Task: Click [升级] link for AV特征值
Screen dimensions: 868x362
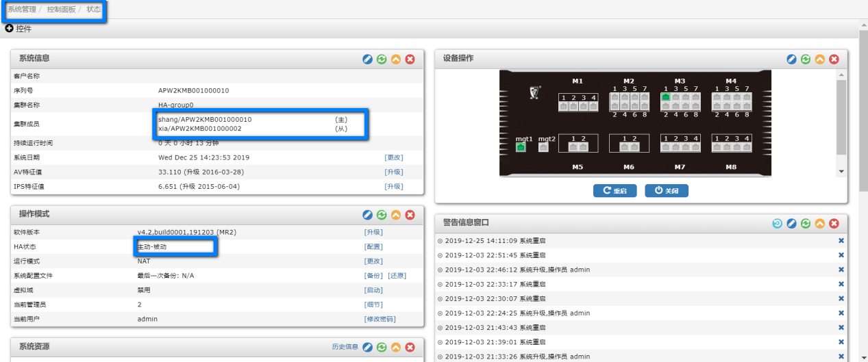Action: (394, 172)
